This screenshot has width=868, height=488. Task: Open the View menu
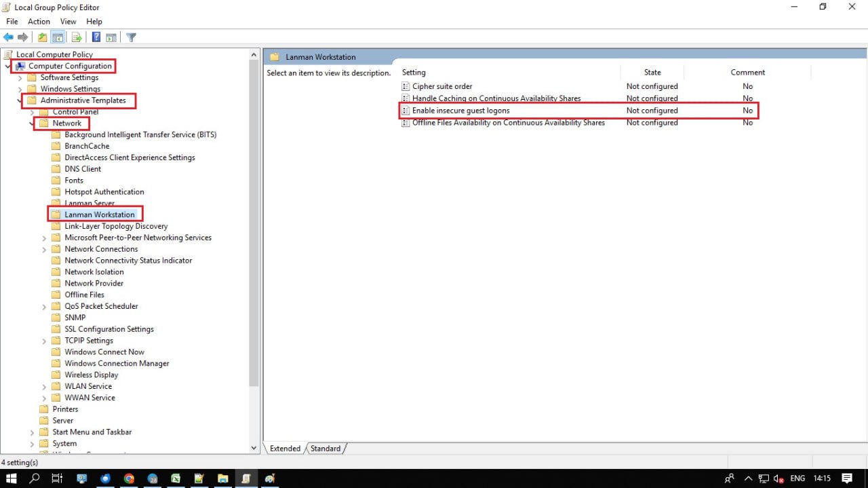(68, 21)
